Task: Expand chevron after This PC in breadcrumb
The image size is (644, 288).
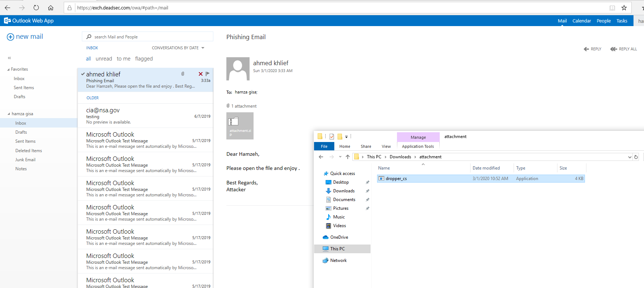Action: pos(385,157)
